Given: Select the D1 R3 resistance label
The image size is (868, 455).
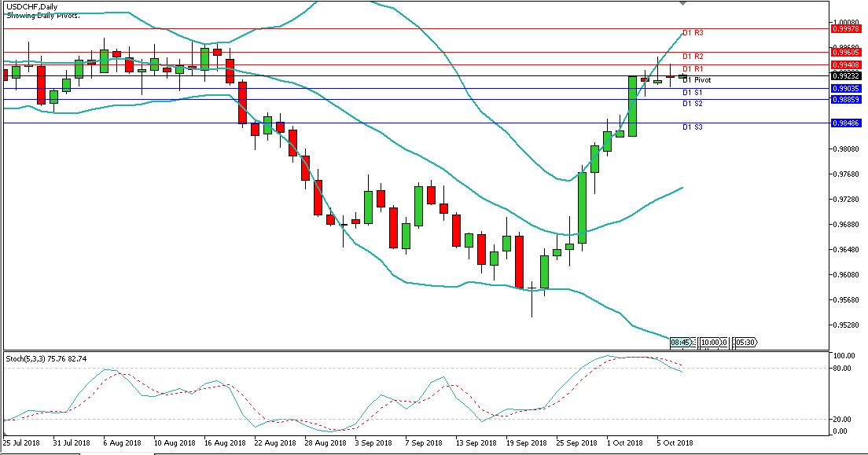Looking at the screenshot, I should pos(692,33).
